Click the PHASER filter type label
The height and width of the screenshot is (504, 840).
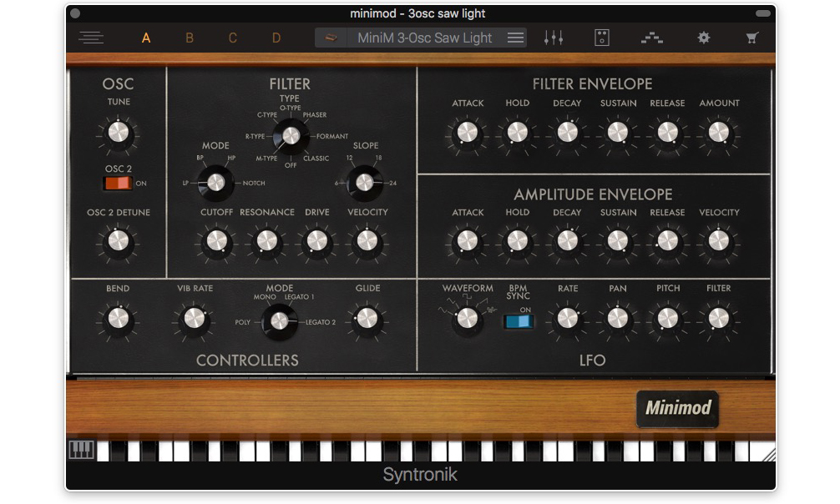(x=315, y=114)
